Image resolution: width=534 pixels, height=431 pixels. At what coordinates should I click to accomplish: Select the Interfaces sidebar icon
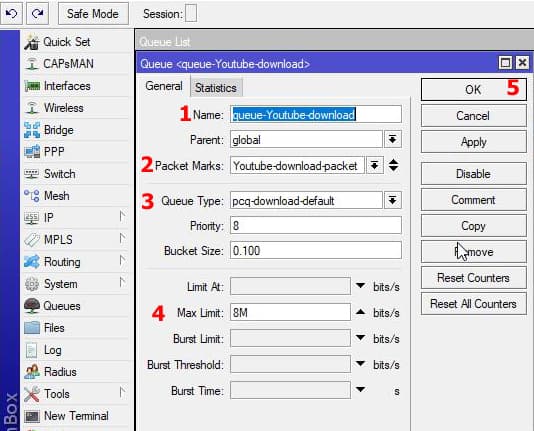pos(32,86)
